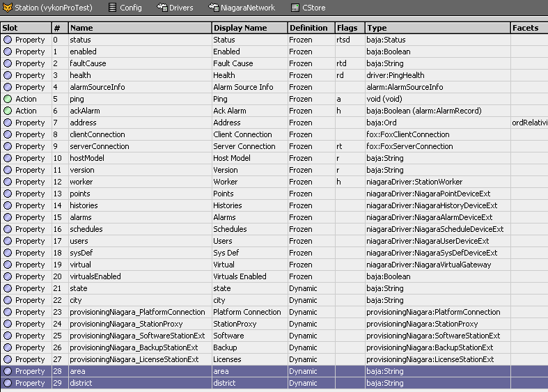The image size is (548, 392).
Task: Open the Drivers breadcrumb label
Action: tap(181, 8)
